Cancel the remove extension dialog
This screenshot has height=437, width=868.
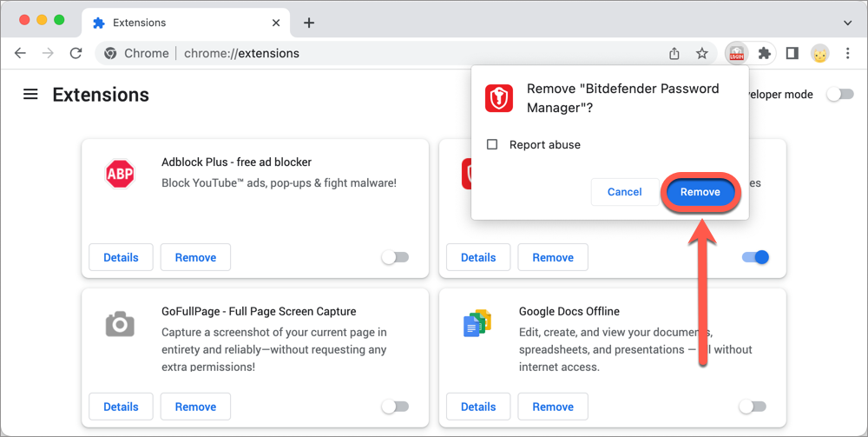coord(624,192)
